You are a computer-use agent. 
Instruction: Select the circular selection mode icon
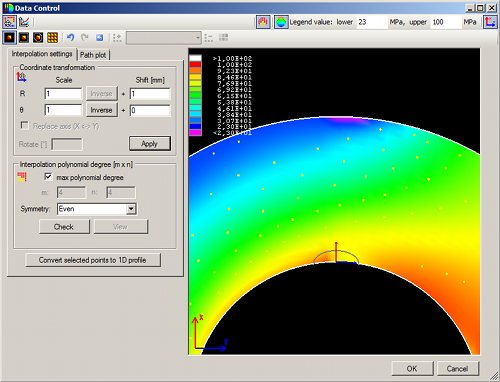[38, 38]
